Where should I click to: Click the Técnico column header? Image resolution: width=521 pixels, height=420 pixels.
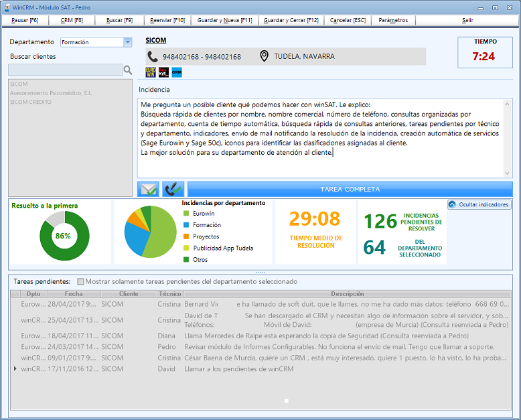tap(170, 294)
